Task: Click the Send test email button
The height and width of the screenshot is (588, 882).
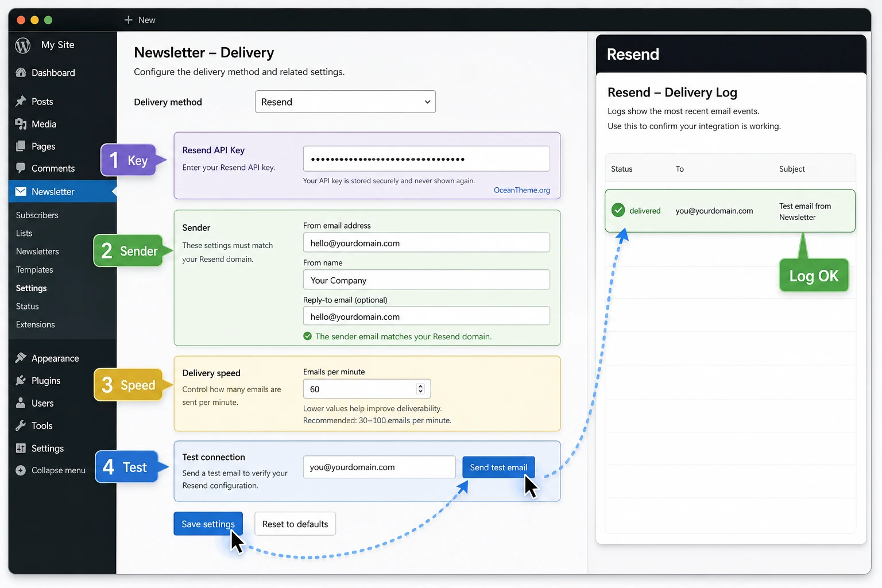Action: coord(498,467)
